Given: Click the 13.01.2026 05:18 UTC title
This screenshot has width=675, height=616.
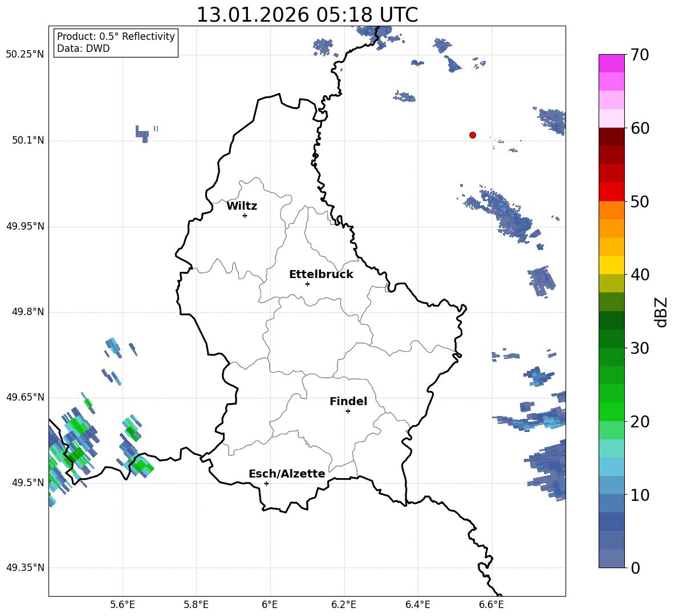Looking at the screenshot, I should tap(307, 15).
